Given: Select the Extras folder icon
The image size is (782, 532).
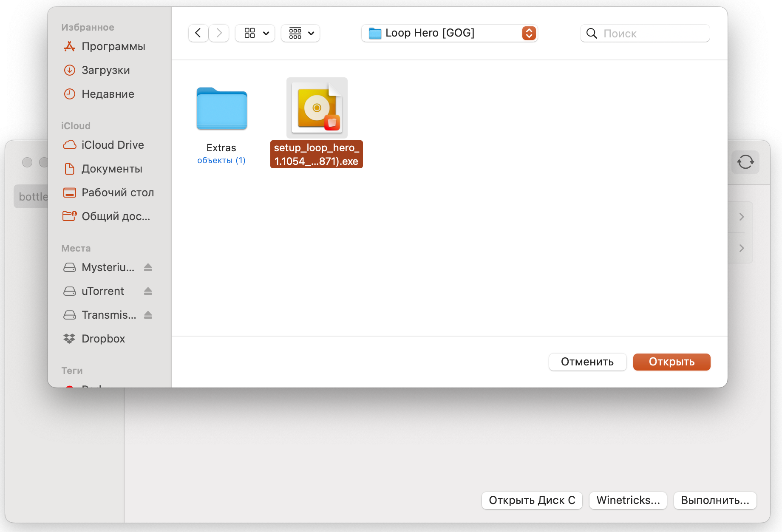Looking at the screenshot, I should [221, 108].
